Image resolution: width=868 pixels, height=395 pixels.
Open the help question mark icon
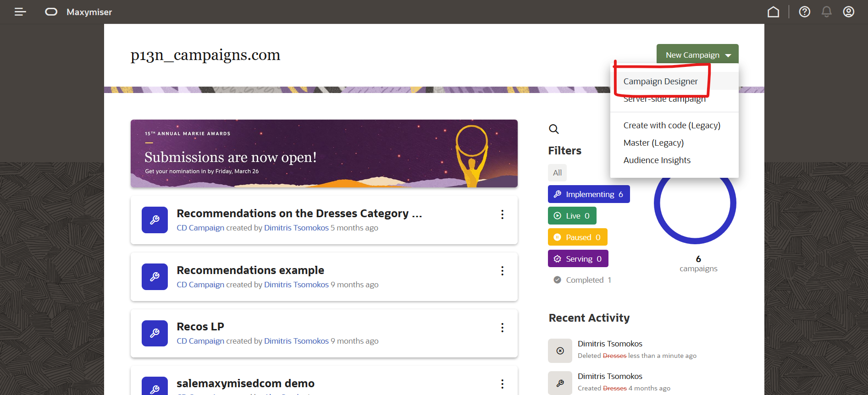coord(804,12)
